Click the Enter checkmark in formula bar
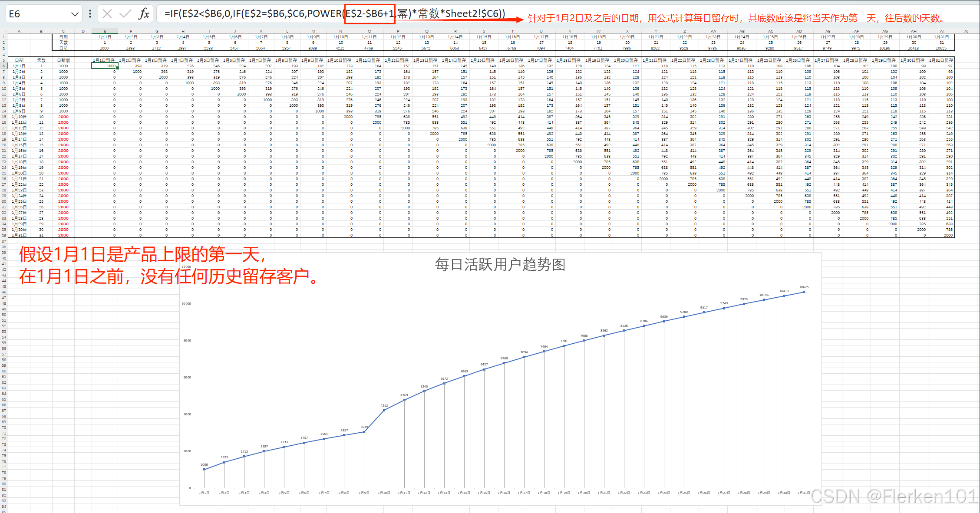Screen dimensions: 980x513 [x=125, y=14]
